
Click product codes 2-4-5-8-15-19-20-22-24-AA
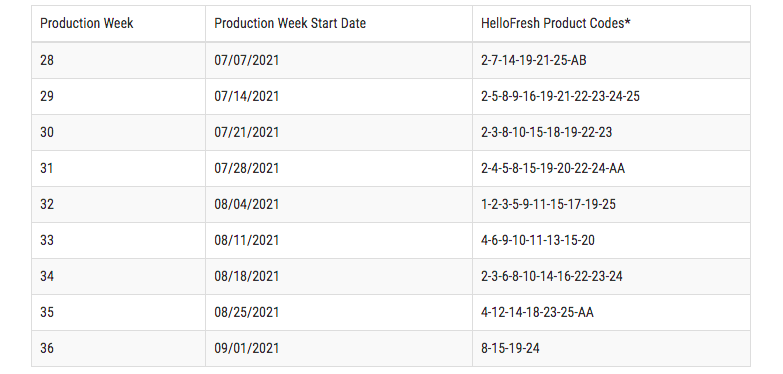[553, 168]
